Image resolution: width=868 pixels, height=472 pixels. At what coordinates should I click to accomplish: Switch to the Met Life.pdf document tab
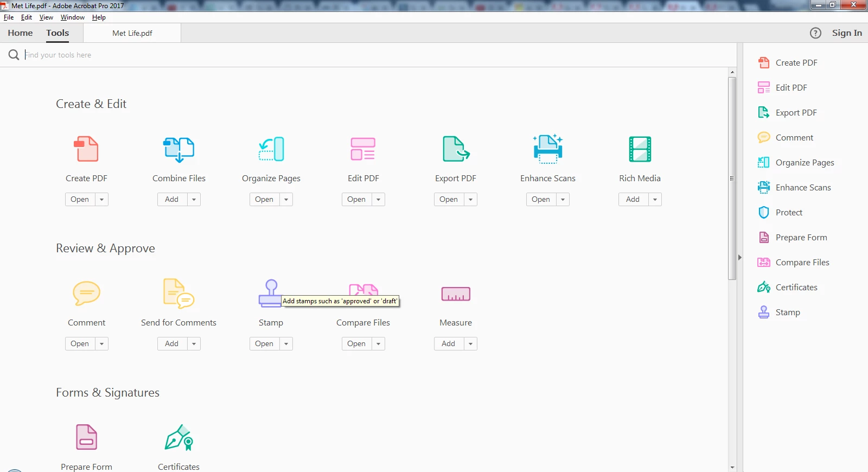click(x=132, y=33)
